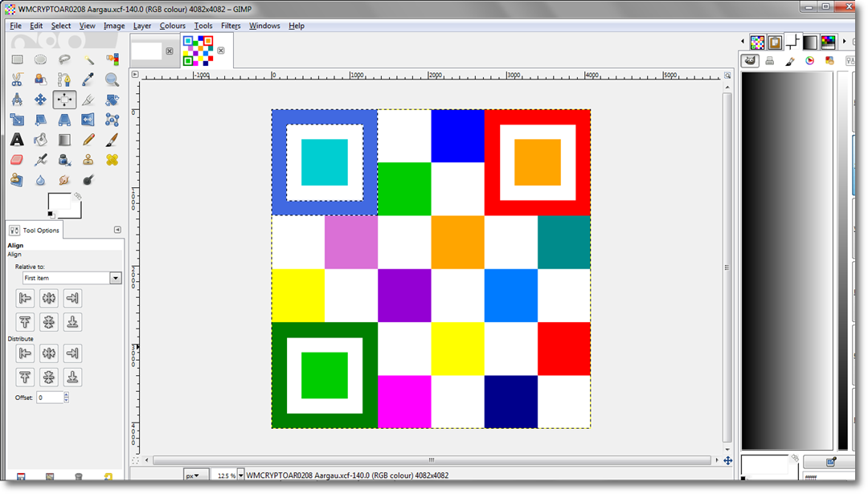Click the Gradients dock tab
Viewport: 868px width, 494px height.
[x=810, y=42]
